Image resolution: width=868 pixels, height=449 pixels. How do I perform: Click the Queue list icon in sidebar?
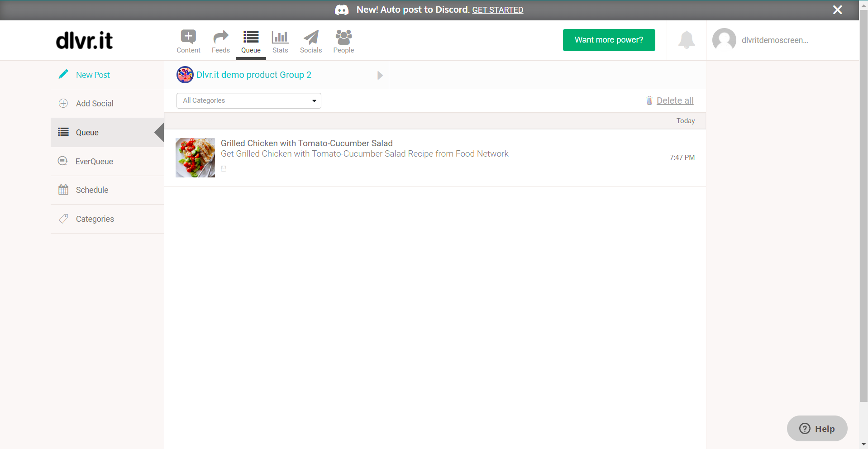pyautogui.click(x=63, y=132)
